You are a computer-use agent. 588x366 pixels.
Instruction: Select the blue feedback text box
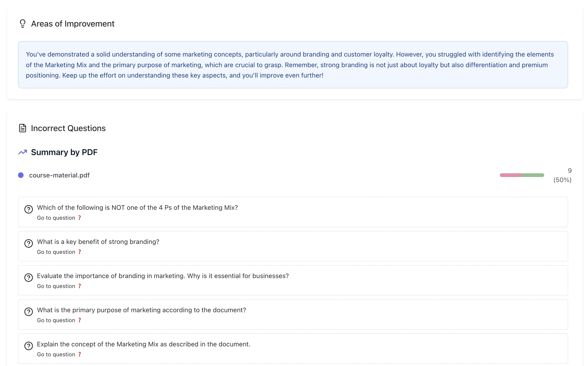point(293,64)
